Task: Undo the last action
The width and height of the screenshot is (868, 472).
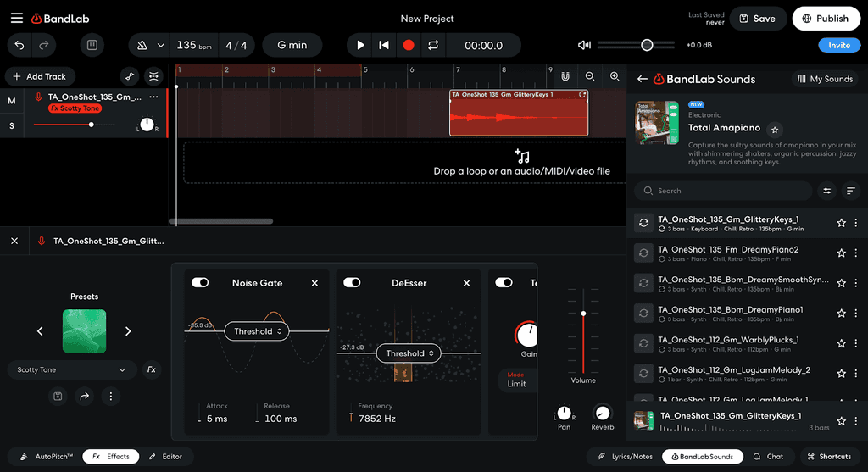Action: point(19,46)
